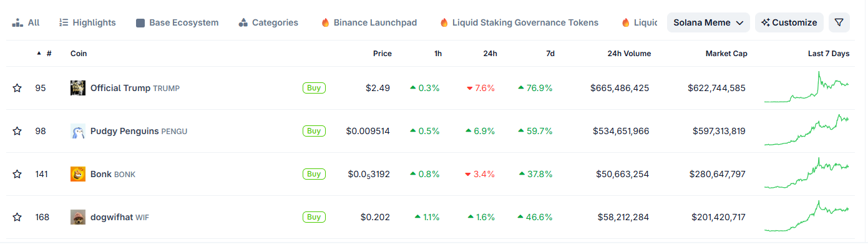
Task: Open the Pudgy Penguins coin name link
Action: [x=124, y=131]
